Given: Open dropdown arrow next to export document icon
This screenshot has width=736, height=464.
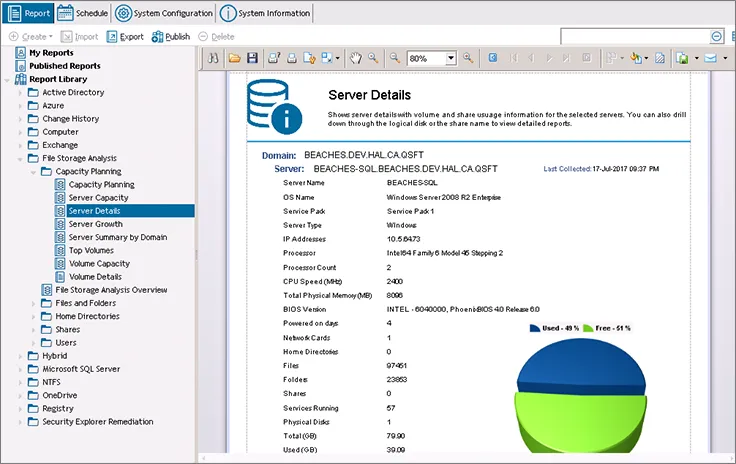Looking at the screenshot, I should [x=697, y=58].
